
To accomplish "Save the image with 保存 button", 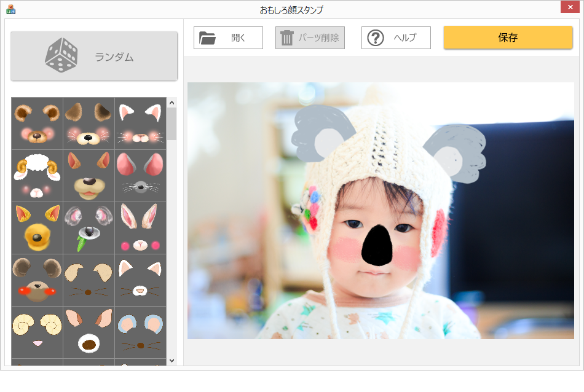I will coord(508,37).
